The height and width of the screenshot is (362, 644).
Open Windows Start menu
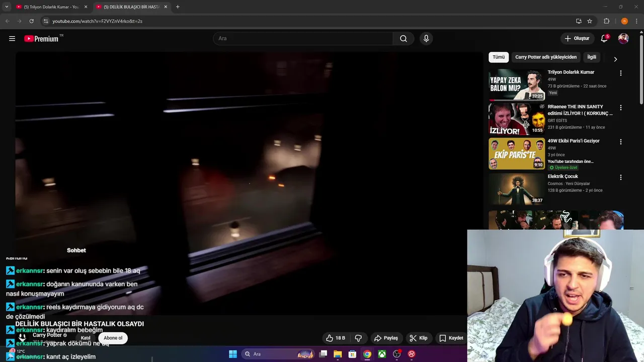[233, 354]
